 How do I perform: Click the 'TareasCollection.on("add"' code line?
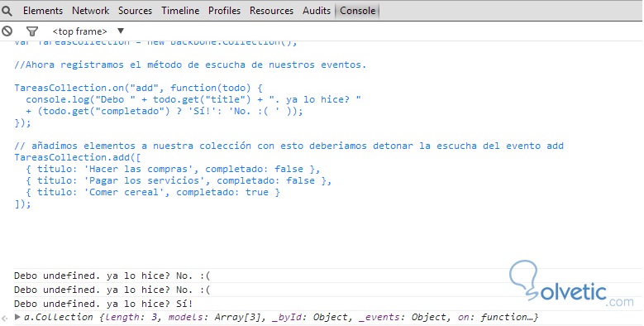tap(138, 88)
